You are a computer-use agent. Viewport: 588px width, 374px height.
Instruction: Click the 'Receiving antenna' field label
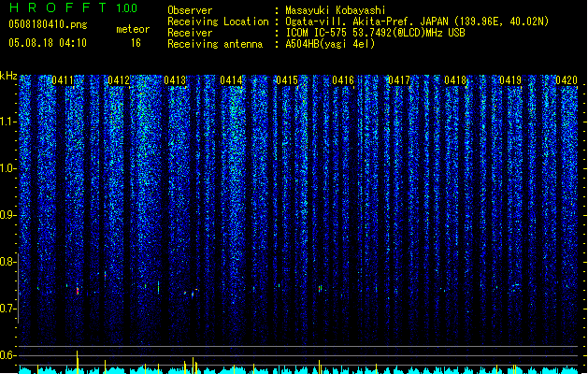pos(215,44)
